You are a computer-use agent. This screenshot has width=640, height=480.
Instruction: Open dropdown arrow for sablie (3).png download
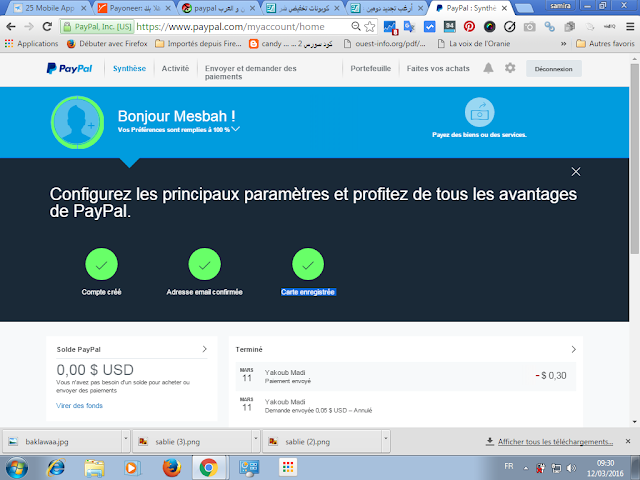tap(256, 439)
